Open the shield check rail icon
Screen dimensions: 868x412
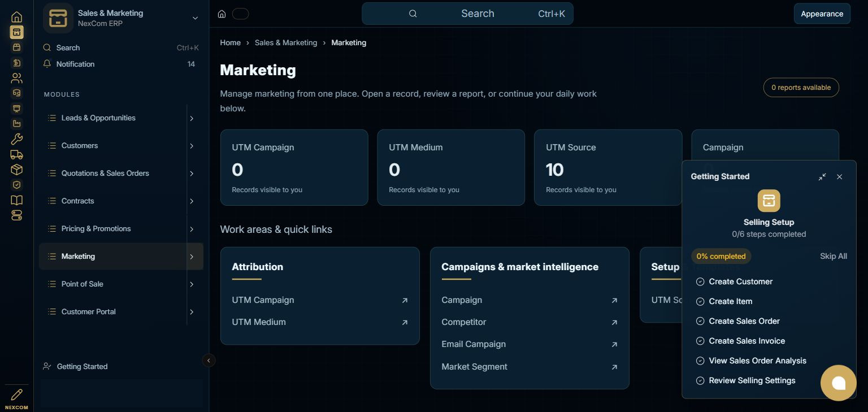tap(17, 185)
